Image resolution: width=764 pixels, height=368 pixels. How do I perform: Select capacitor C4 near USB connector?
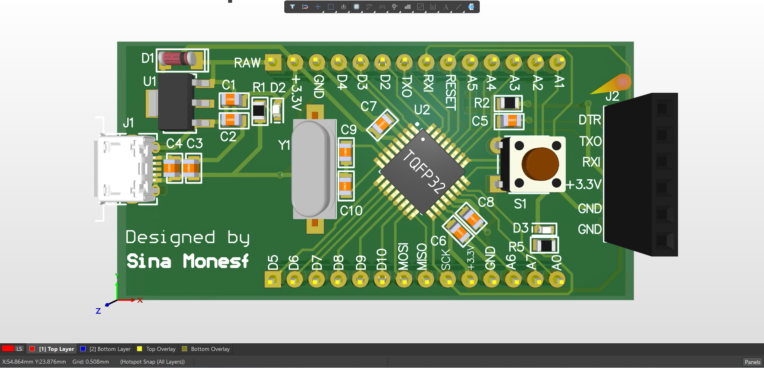pos(172,168)
